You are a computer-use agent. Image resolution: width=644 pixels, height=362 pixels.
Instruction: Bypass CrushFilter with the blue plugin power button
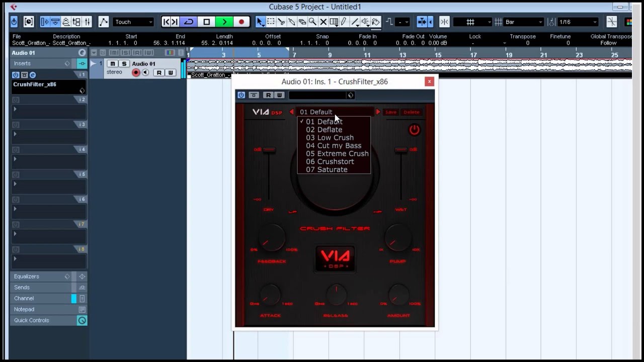(241, 95)
